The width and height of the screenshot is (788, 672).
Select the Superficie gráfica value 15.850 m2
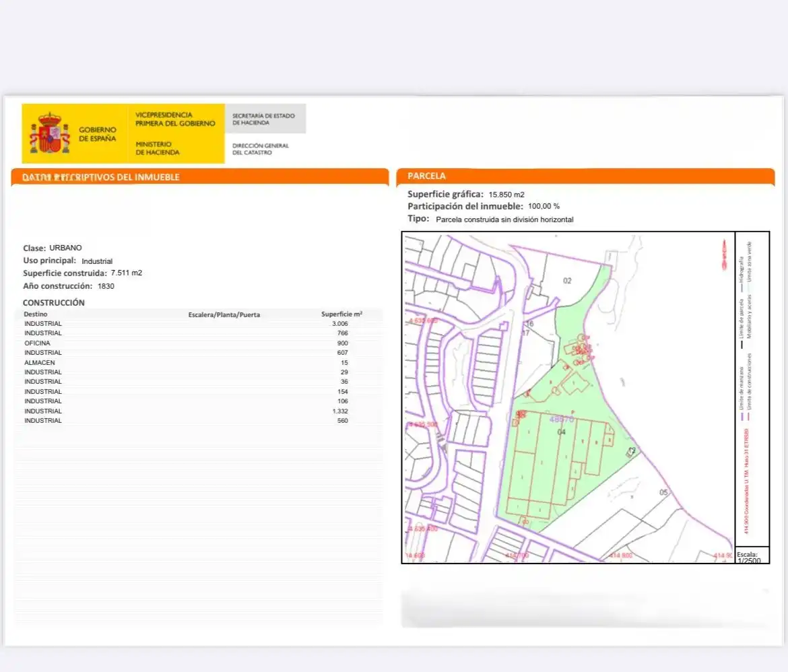click(506, 195)
